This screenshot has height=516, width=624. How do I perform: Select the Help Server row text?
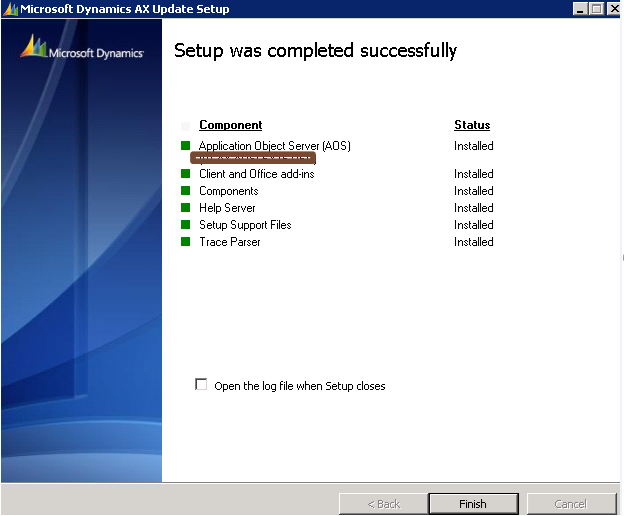click(x=227, y=208)
